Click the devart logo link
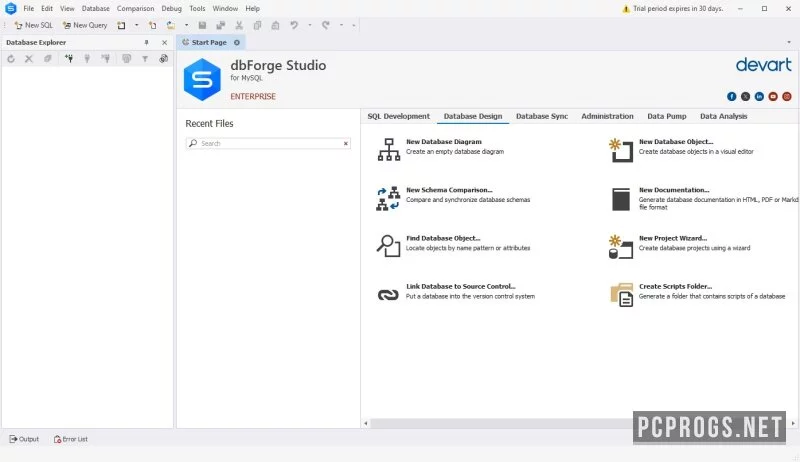 click(x=763, y=65)
